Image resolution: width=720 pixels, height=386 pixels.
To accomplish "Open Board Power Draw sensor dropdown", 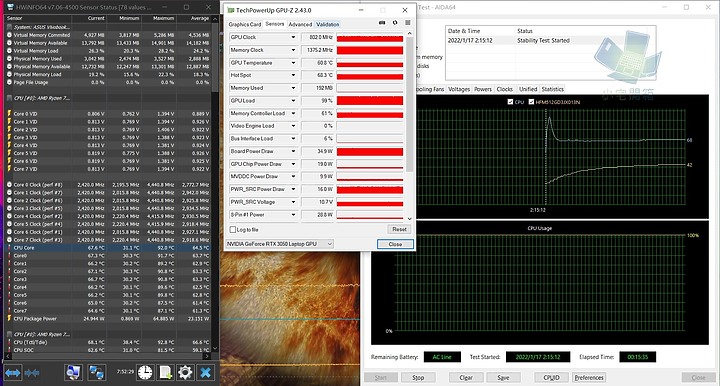I will point(293,151).
